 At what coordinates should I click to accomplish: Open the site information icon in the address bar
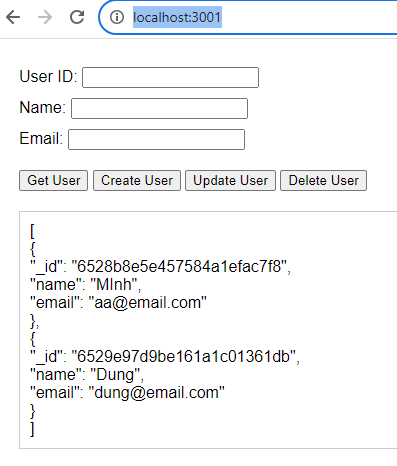[117, 17]
